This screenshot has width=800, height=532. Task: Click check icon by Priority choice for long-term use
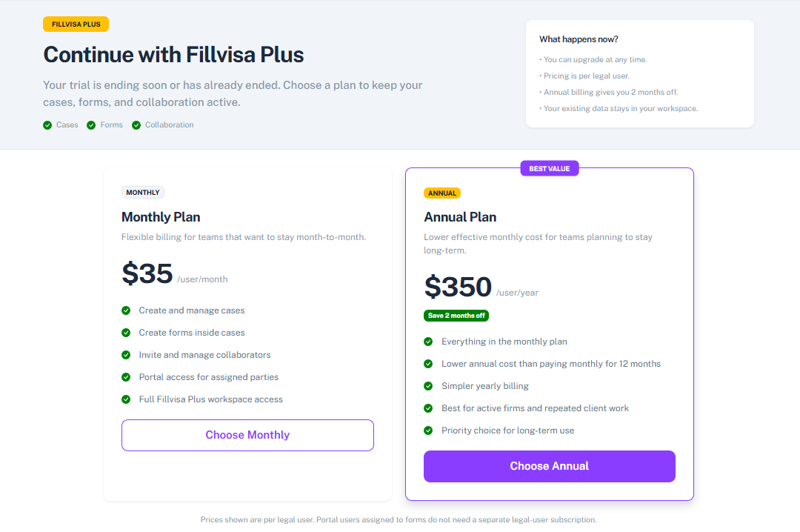click(x=428, y=430)
